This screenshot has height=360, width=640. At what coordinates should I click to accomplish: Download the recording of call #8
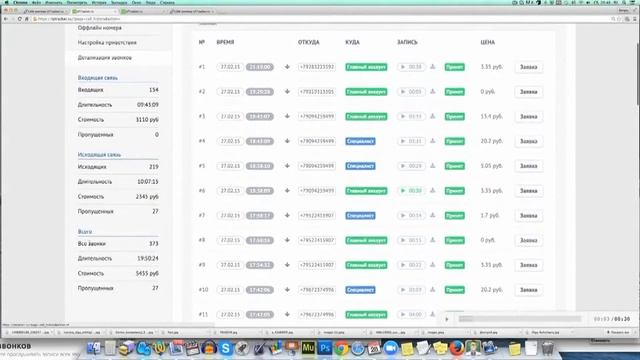click(x=433, y=240)
